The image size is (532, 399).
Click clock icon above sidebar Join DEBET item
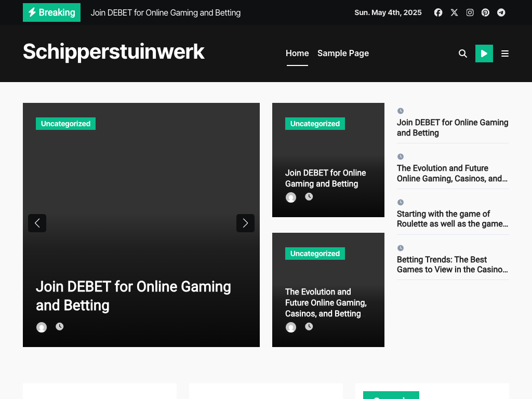click(x=401, y=111)
